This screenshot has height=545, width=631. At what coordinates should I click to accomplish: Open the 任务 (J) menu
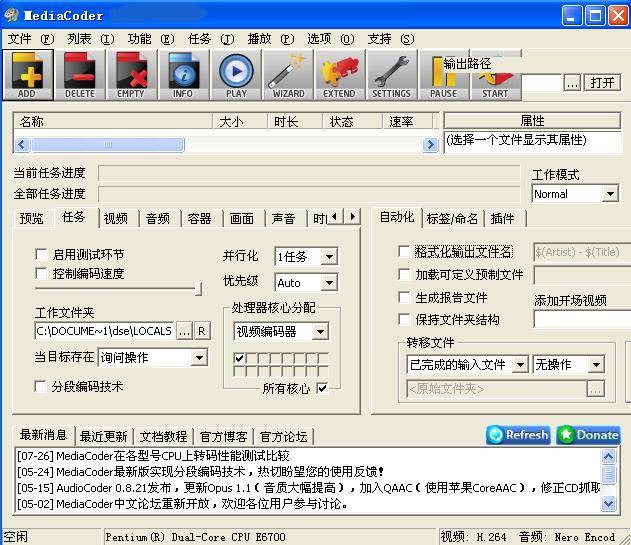211,39
